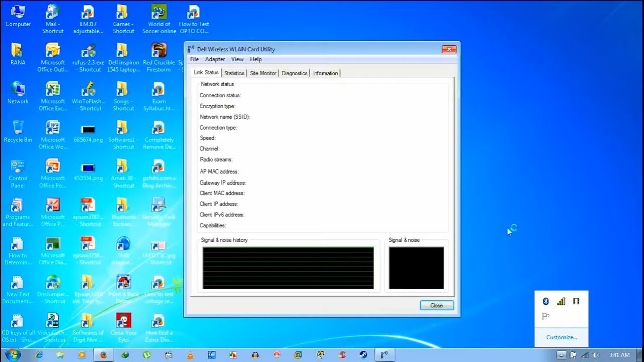This screenshot has width=644, height=362.
Task: Select the Network desktop icon
Action: [x=18, y=93]
